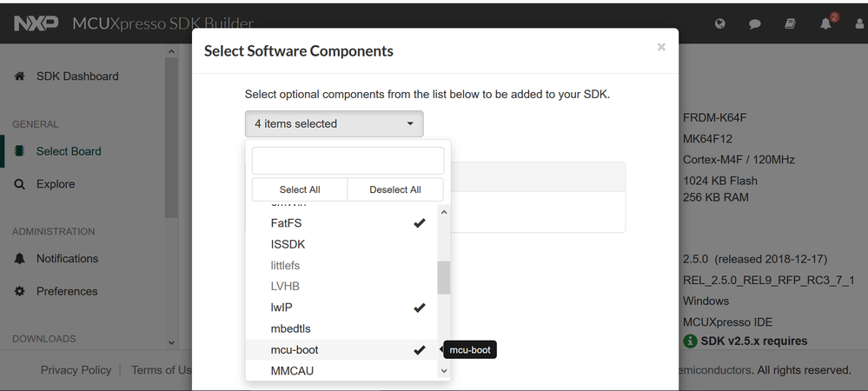Click the REL_2.5.0_REL9_RFP_RC3_7_1 text
Image resolution: width=868 pixels, height=391 pixels.
point(768,281)
